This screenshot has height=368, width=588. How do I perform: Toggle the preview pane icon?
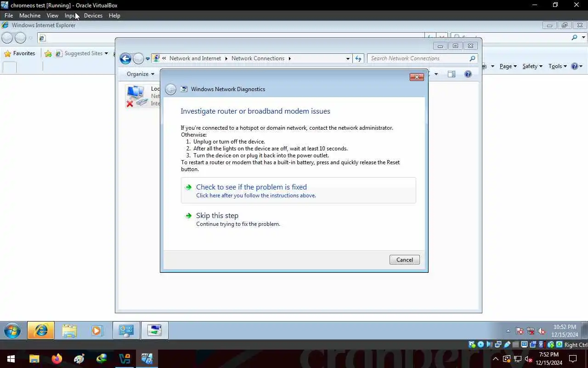pos(452,74)
